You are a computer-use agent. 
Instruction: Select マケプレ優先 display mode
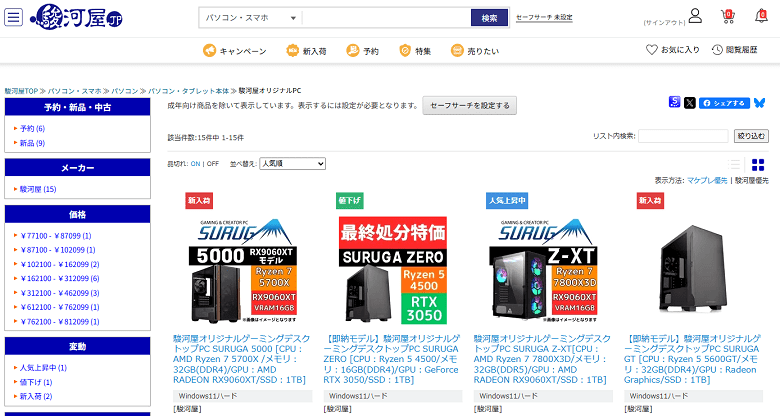pyautogui.click(x=707, y=181)
